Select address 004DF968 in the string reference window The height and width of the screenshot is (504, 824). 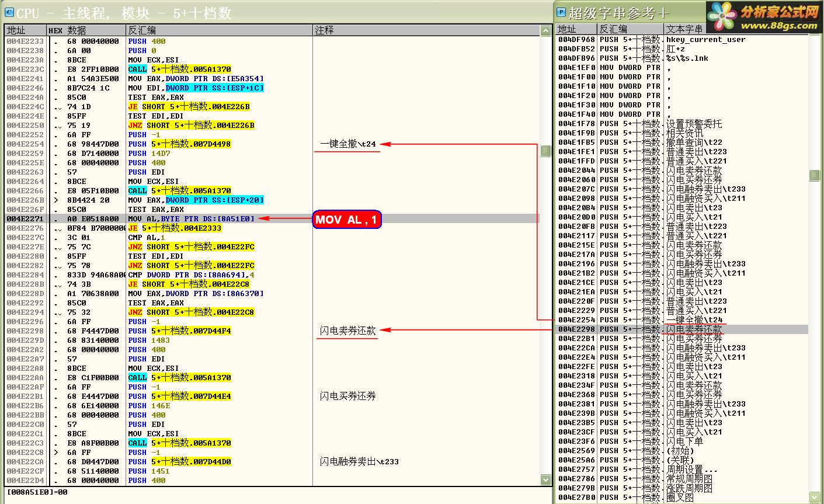click(x=576, y=40)
